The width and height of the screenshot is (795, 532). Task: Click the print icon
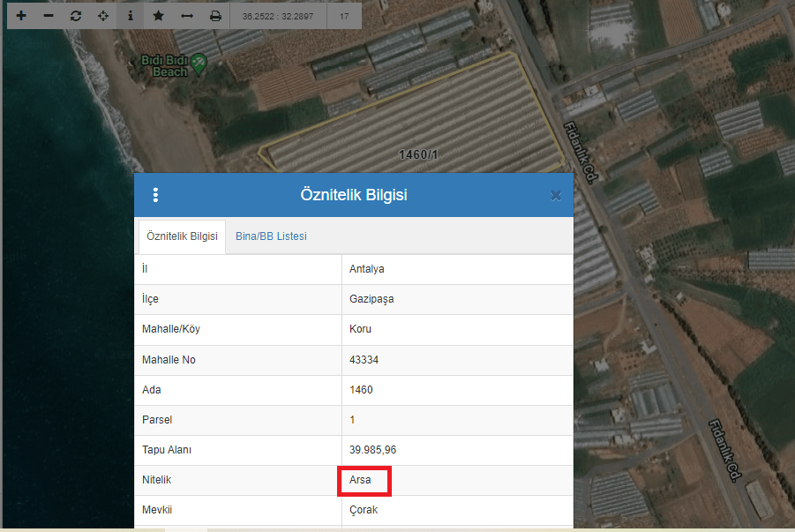[x=215, y=16]
